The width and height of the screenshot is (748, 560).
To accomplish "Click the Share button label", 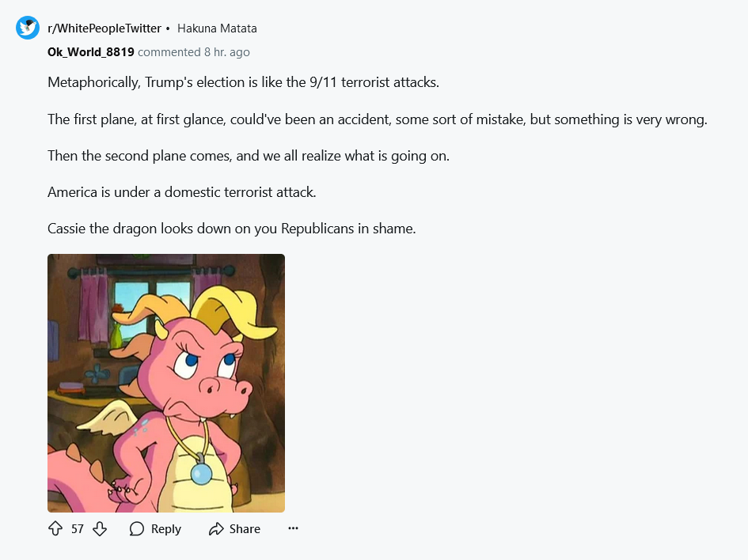I will (x=245, y=529).
